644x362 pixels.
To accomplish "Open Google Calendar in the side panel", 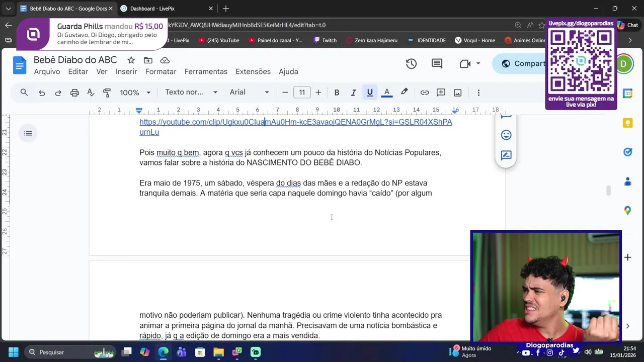I will tap(627, 93).
